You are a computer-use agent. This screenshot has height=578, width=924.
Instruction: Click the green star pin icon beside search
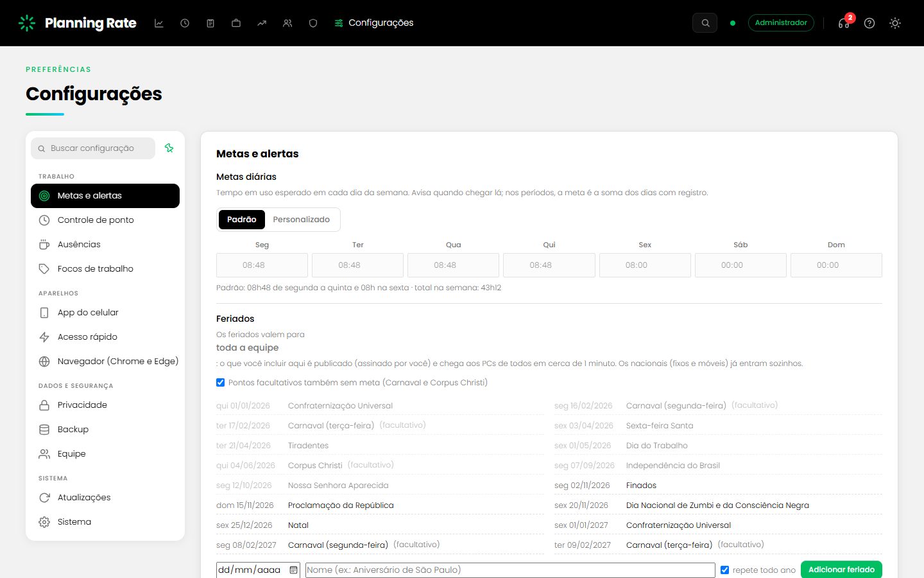click(x=169, y=148)
